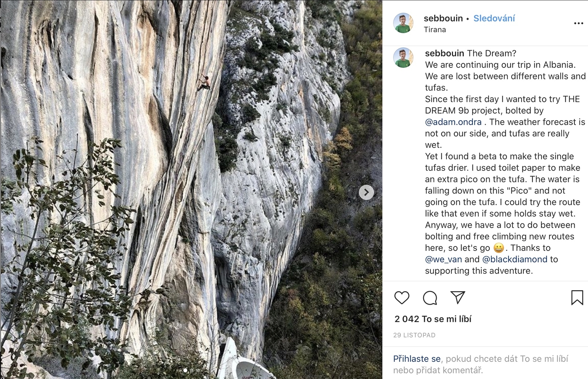The image size is (588, 379).
Task: Go to next photo with the arrow
Action: coord(366,192)
